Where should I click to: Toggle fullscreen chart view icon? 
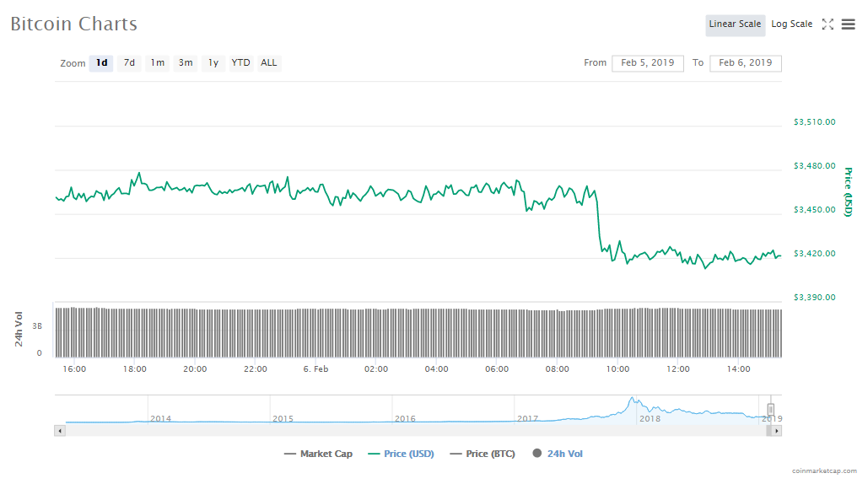tap(828, 24)
